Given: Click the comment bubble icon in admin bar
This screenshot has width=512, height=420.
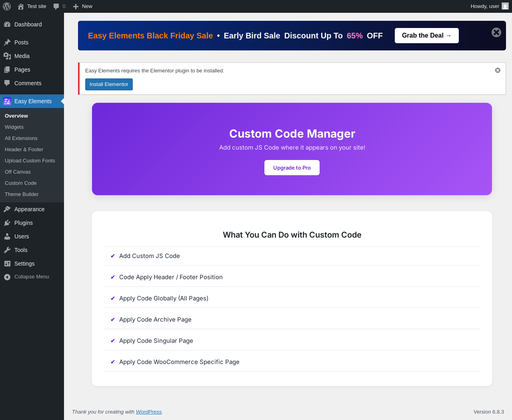Looking at the screenshot, I should click(x=56, y=6).
